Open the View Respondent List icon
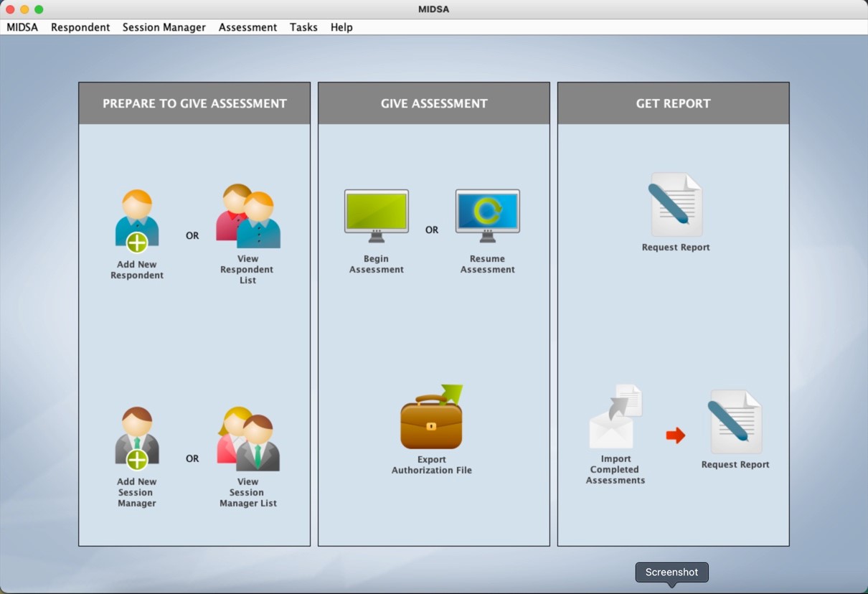 coord(248,217)
